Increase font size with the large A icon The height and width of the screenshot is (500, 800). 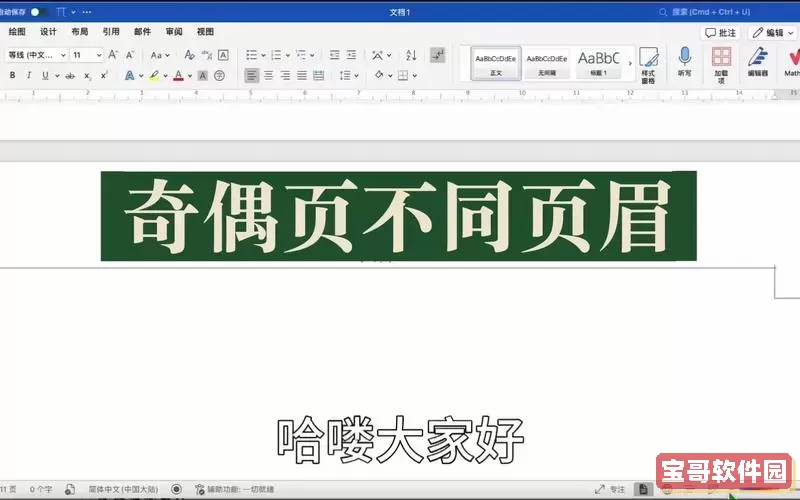tap(113, 55)
